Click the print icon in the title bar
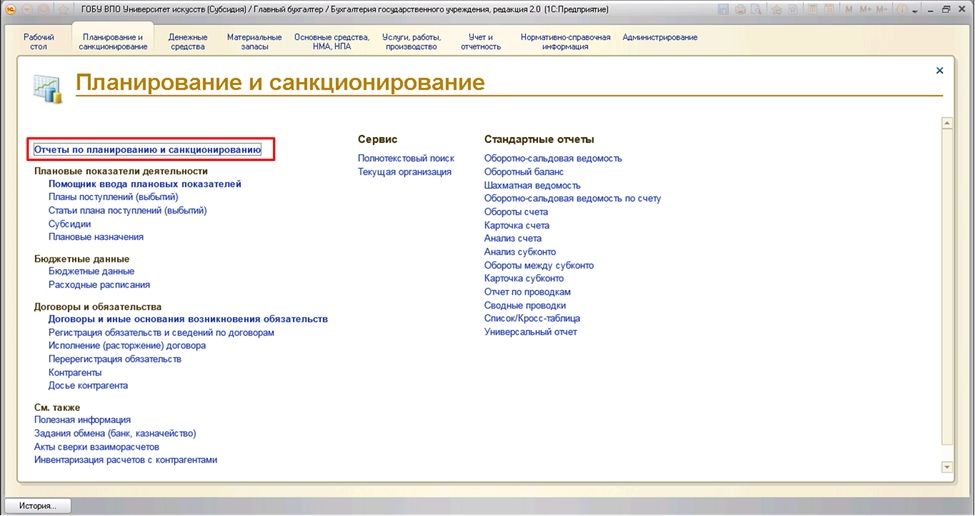 (741, 10)
